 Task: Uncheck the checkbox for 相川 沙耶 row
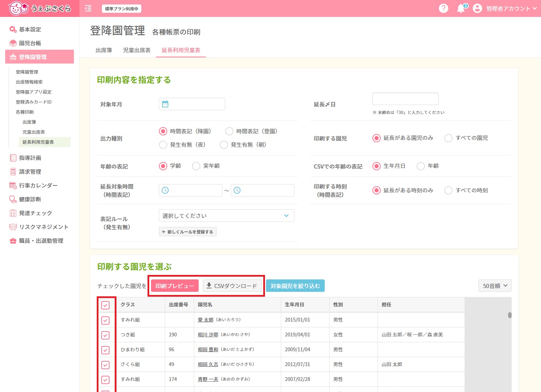105,335
